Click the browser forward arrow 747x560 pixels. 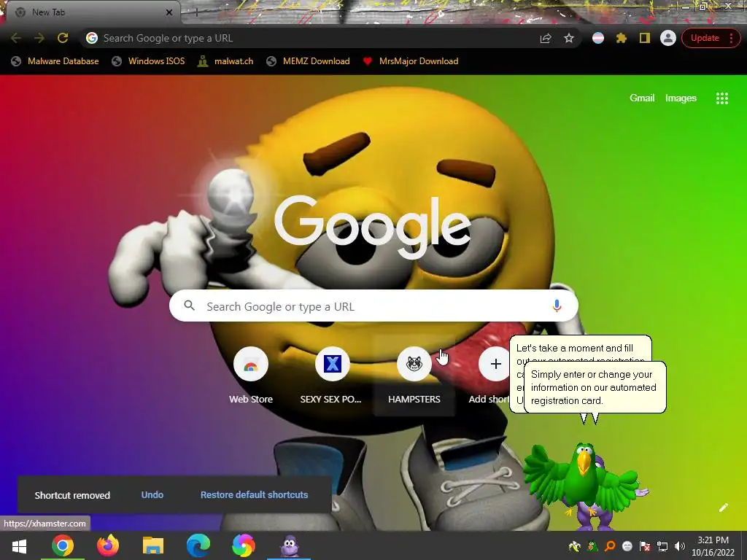39,38
